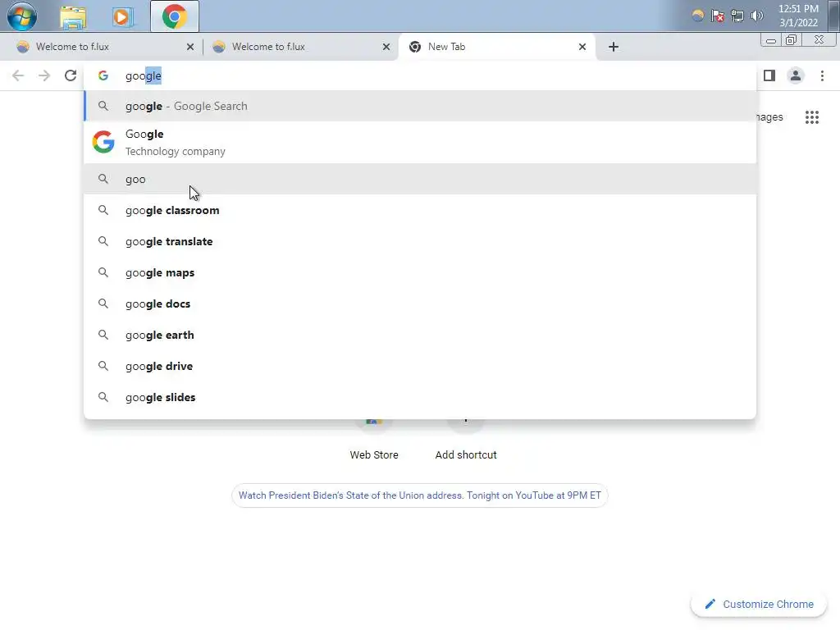Open the Chrome three-dot menu

[x=822, y=75]
